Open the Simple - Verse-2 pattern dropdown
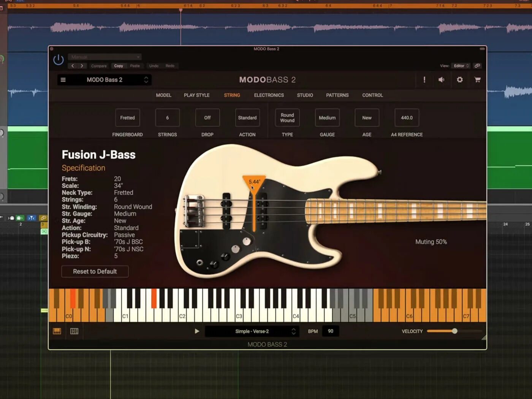Screen dimensions: 532x399 (252, 331)
